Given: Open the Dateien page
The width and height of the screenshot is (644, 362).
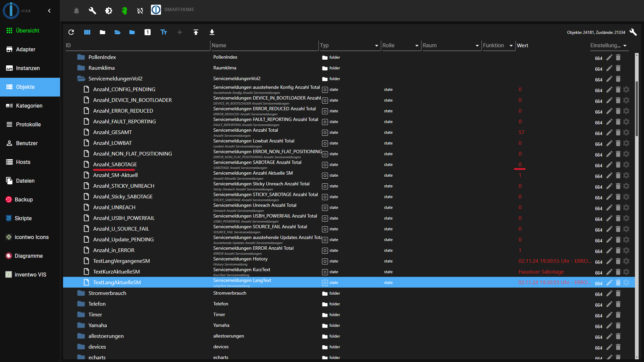Looking at the screenshot, I should pyautogui.click(x=30, y=181).
